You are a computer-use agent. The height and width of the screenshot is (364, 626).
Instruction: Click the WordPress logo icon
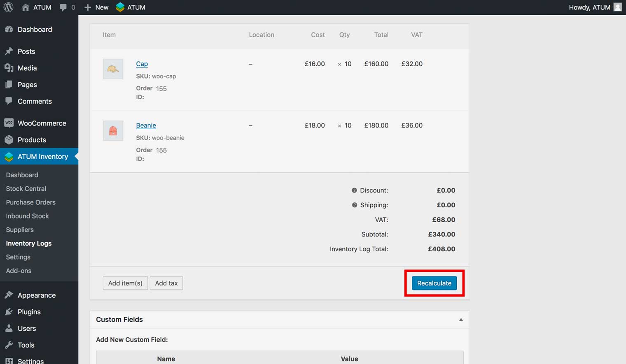coord(8,7)
